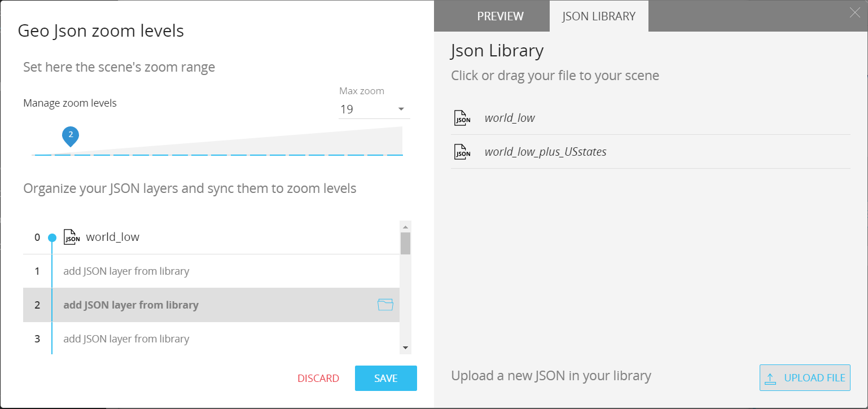The image size is (868, 409).
Task: Save the zoom level settings
Action: tap(386, 378)
